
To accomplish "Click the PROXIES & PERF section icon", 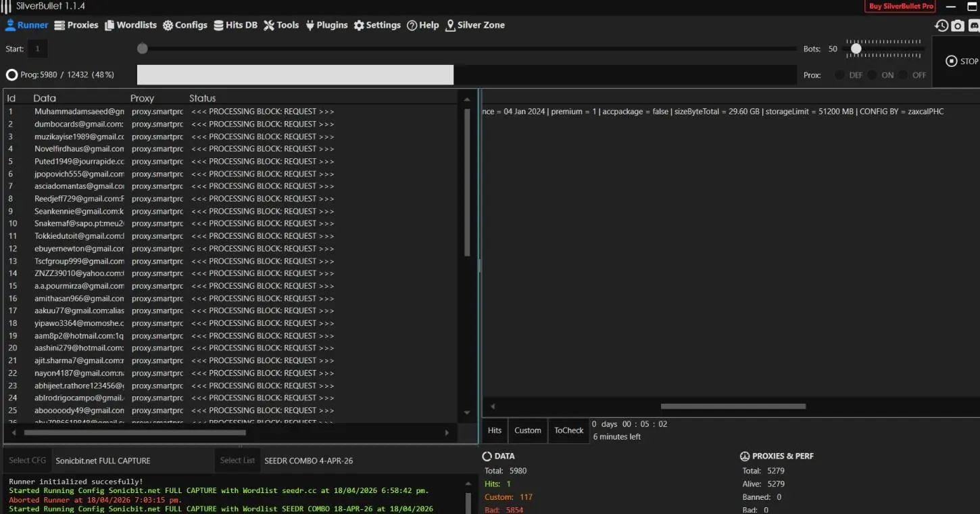I will pyautogui.click(x=745, y=457).
